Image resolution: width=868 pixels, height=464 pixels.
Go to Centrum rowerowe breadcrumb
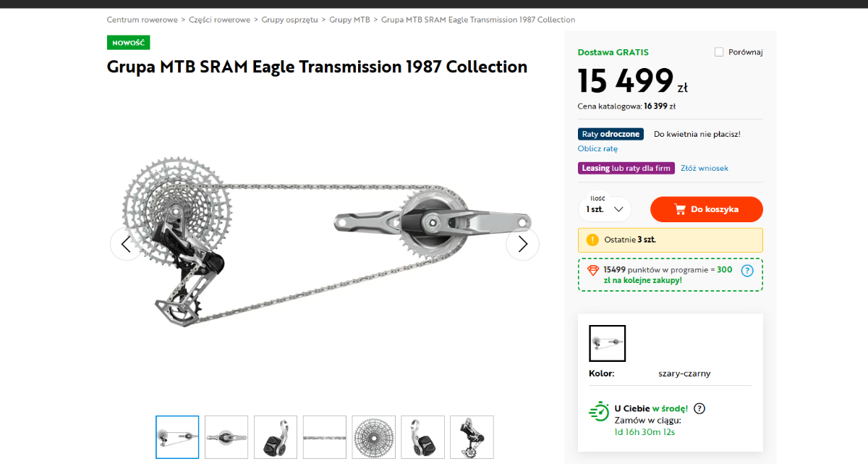(142, 20)
